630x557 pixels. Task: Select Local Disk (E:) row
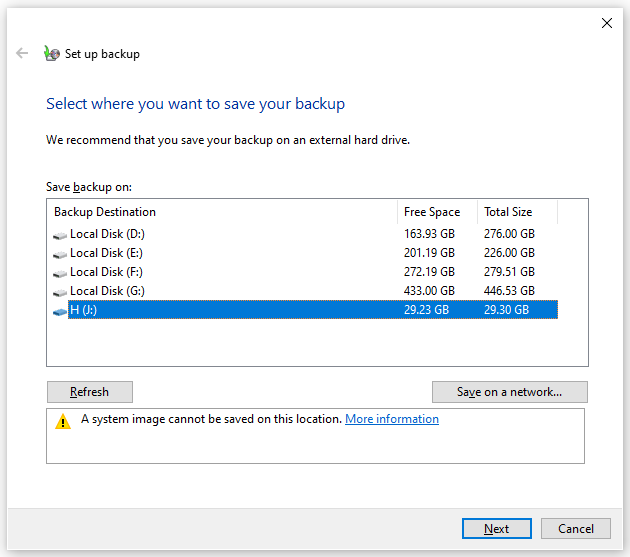pyautogui.click(x=305, y=252)
